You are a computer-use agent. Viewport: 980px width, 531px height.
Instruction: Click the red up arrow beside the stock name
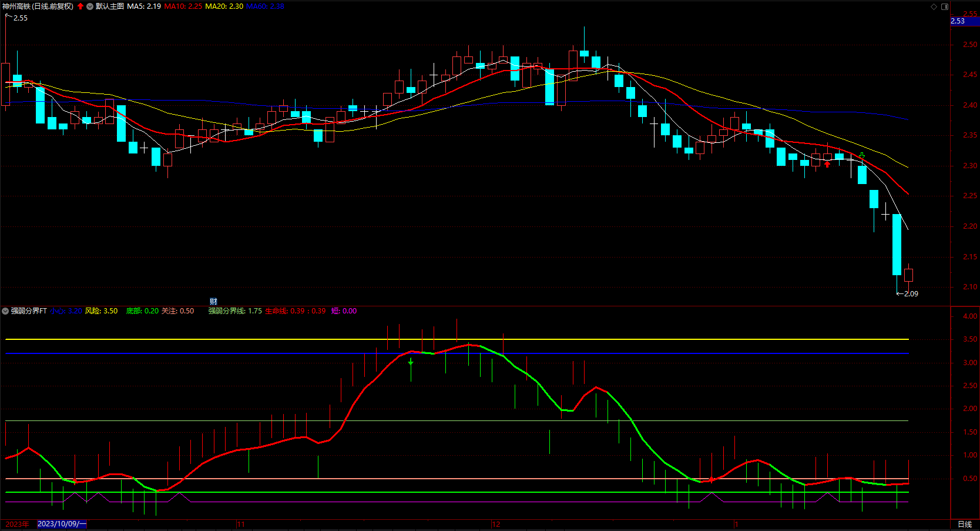pyautogui.click(x=80, y=6)
